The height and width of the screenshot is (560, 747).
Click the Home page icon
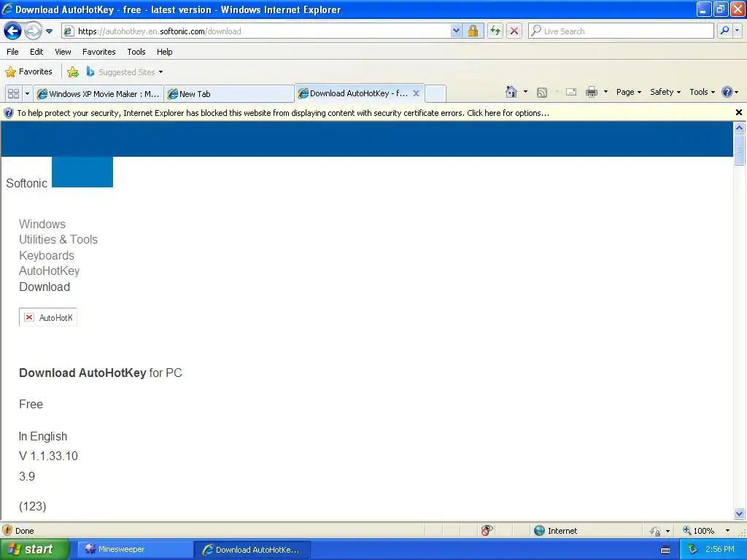(511, 92)
